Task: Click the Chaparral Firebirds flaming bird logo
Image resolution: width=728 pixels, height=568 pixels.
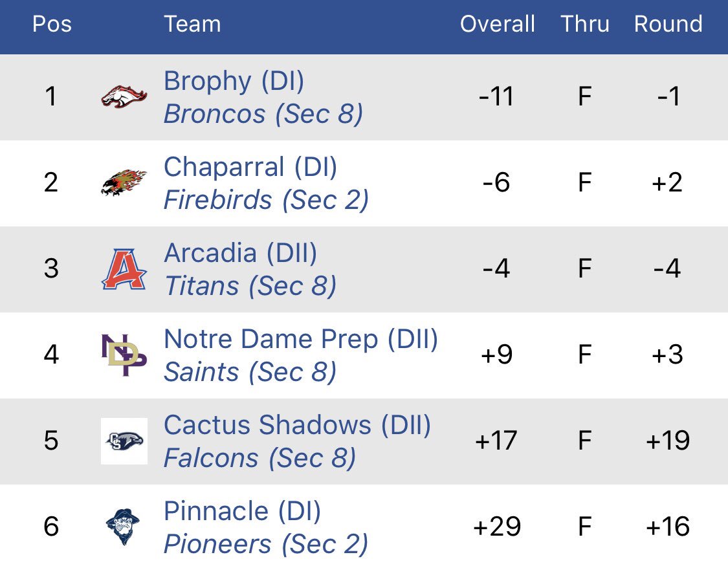Action: coord(124,183)
